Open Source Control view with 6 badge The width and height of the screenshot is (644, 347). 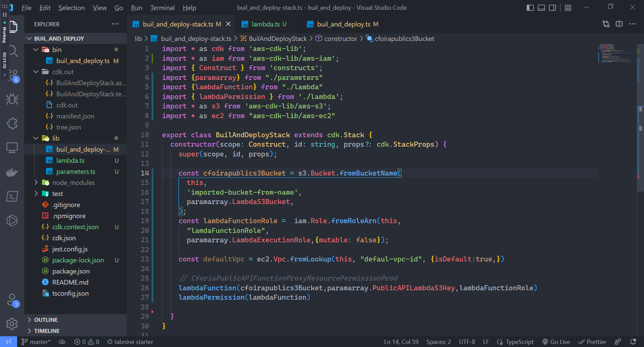pyautogui.click(x=13, y=76)
